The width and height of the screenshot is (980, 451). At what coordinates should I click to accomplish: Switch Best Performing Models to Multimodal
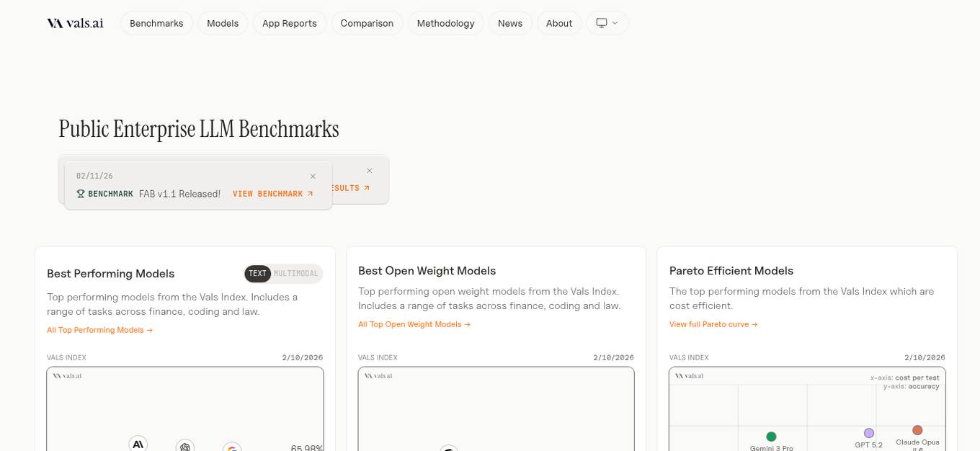pos(296,274)
